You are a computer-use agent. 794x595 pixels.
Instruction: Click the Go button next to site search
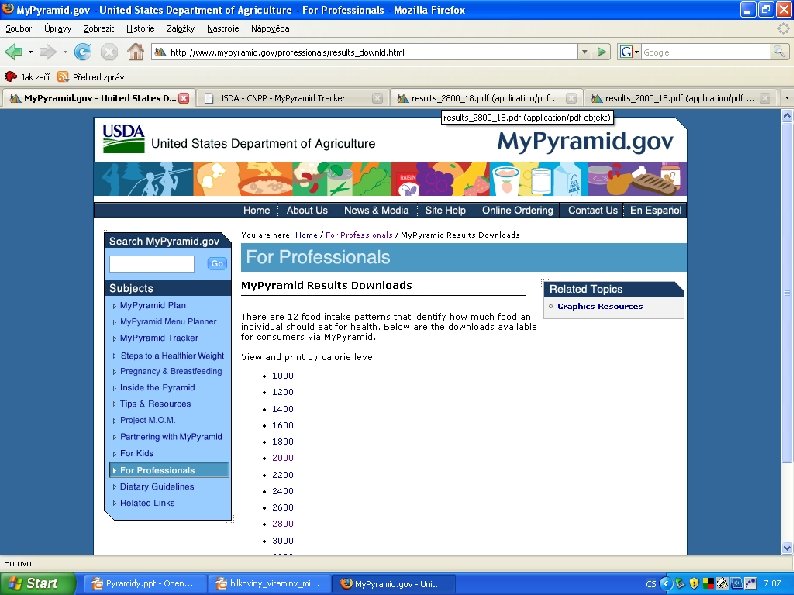(217, 263)
